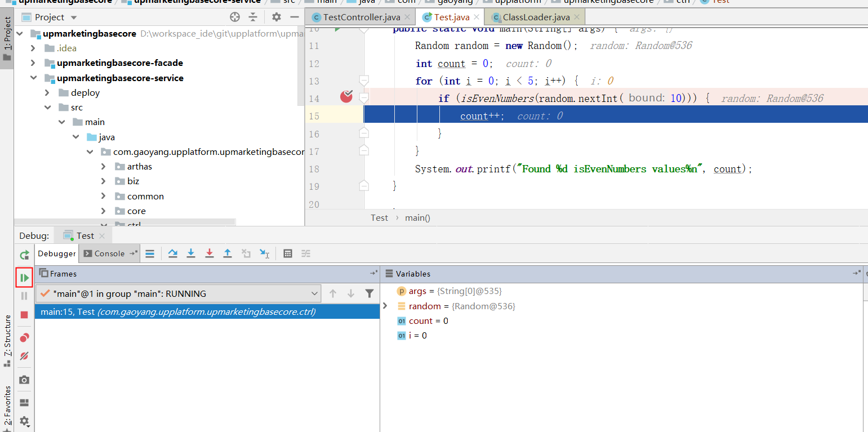The height and width of the screenshot is (432, 868).
Task: Open the thread selector dropdown showing main RUNNING
Action: pyautogui.click(x=178, y=293)
